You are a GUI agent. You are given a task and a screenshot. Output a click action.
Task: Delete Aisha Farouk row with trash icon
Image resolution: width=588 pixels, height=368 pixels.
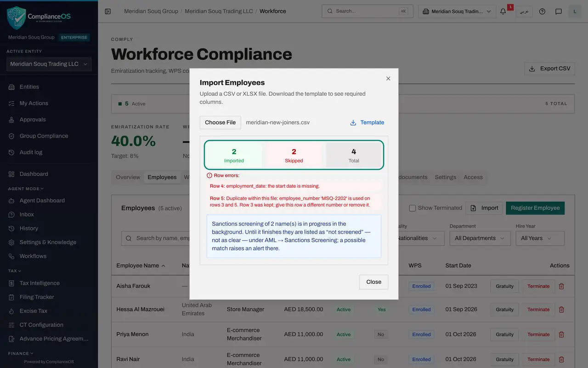(561, 286)
